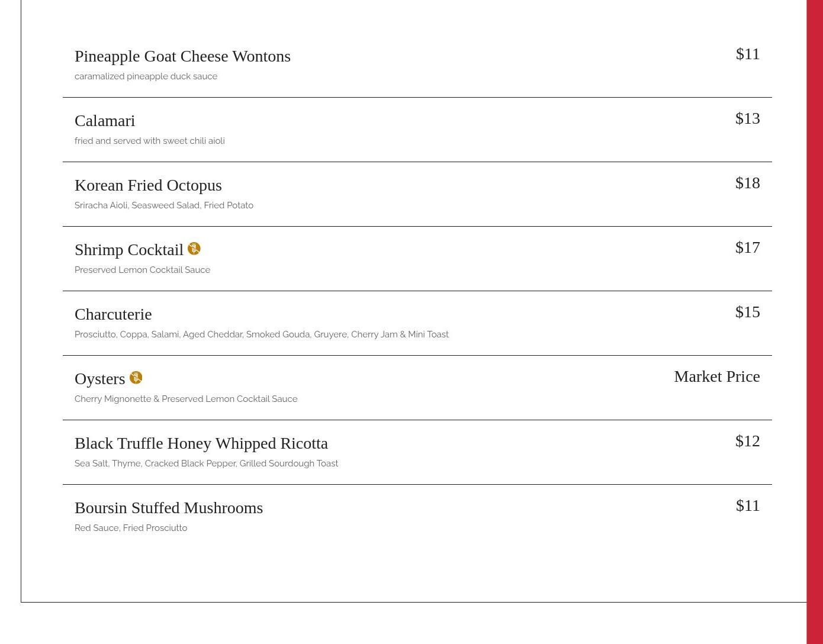Click the $13 Calamari price
This screenshot has width=823, height=644.
click(747, 118)
